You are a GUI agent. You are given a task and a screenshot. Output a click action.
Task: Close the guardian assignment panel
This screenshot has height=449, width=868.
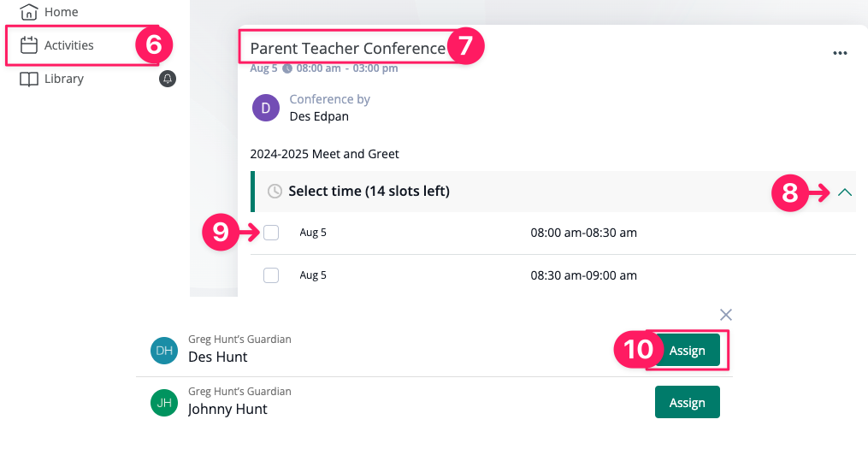tap(725, 315)
